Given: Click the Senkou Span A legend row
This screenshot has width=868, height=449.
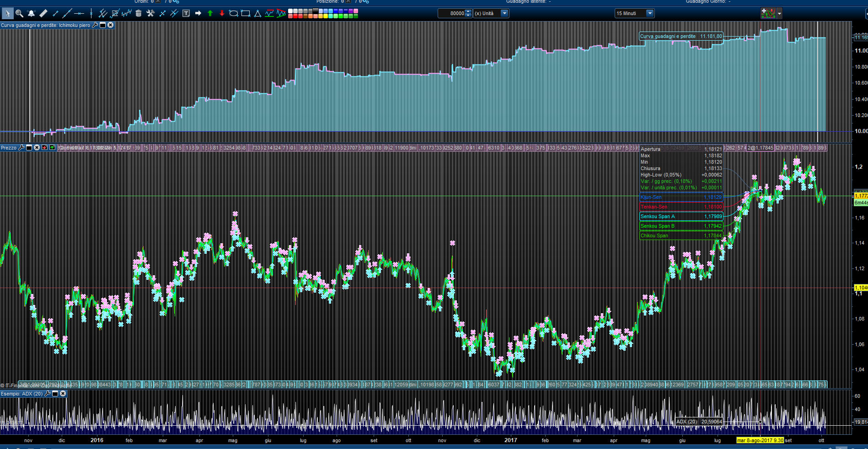Looking at the screenshot, I should coord(681,216).
